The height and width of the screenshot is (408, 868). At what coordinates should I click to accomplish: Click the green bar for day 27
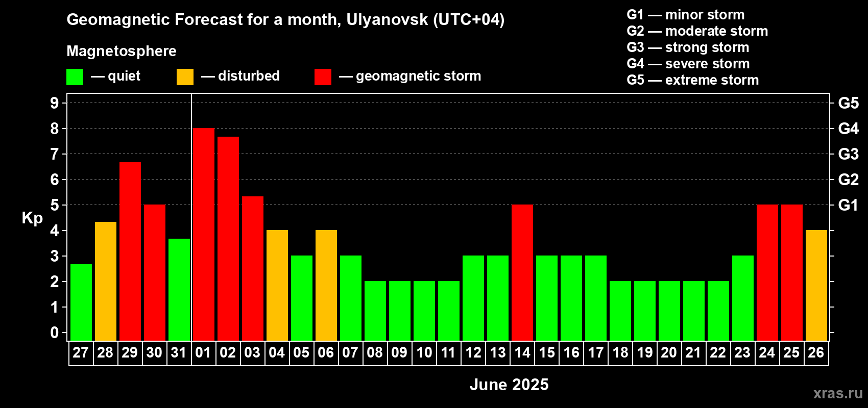click(81, 302)
